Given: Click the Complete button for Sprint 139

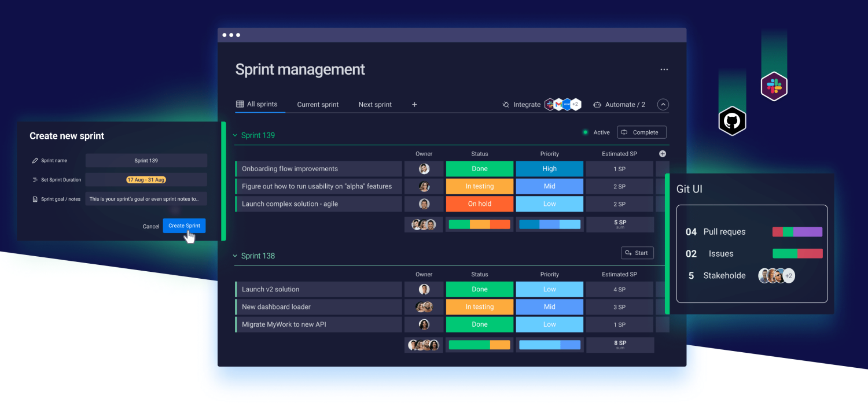Looking at the screenshot, I should tap(642, 132).
